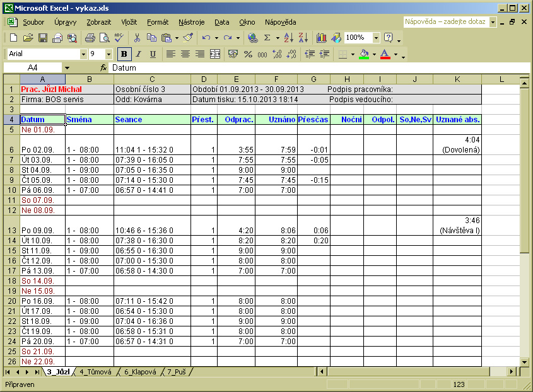Viewport: 533px width, 392px height.
Task: Toggle italic formatting
Action: [138, 54]
